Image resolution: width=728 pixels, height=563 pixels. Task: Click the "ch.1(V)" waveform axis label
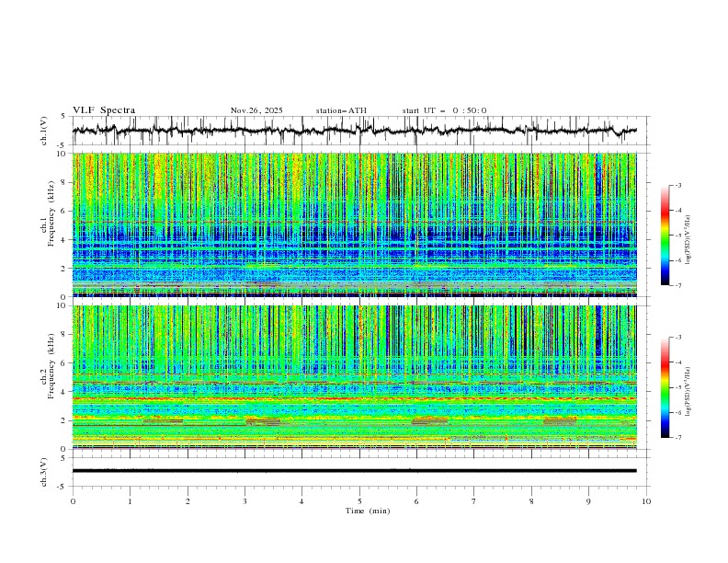point(44,131)
